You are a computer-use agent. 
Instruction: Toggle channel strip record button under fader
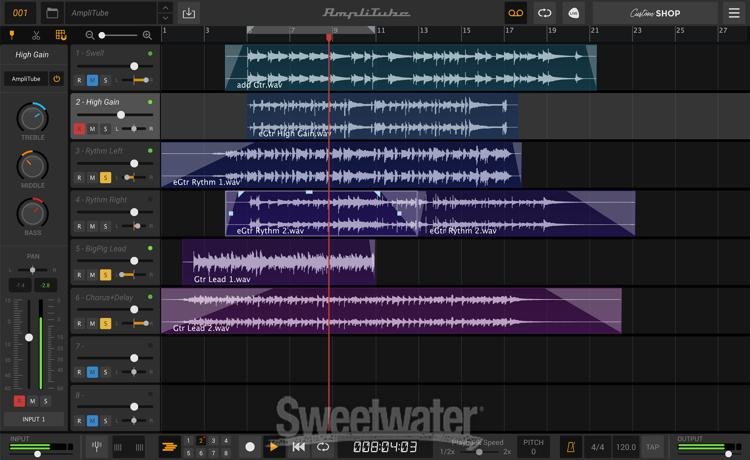coord(19,401)
